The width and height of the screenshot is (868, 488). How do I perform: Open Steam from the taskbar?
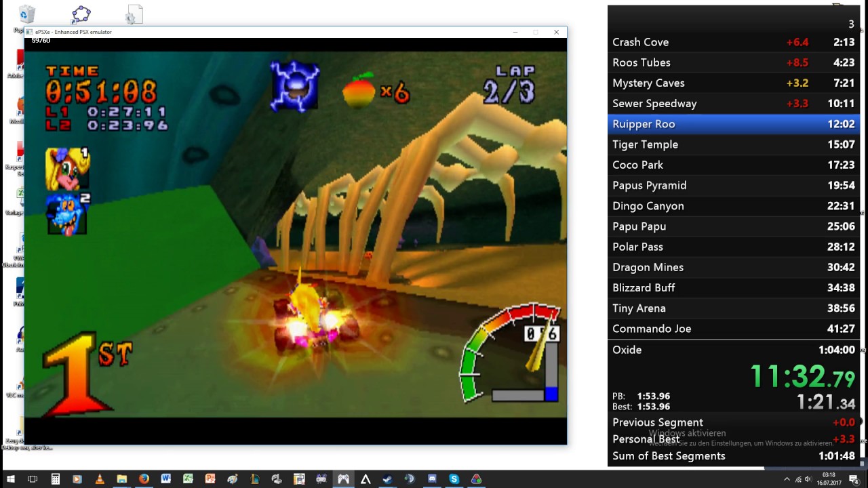point(387,479)
